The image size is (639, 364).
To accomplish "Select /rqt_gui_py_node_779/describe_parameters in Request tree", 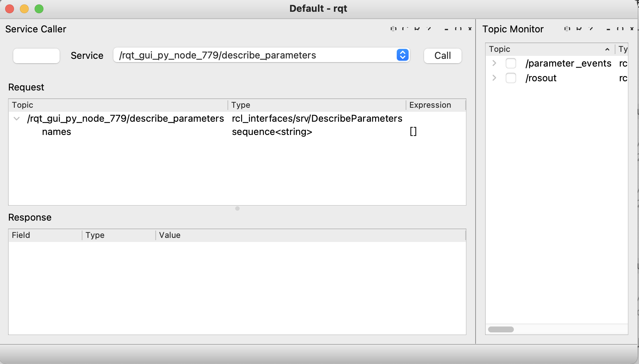I will [x=126, y=118].
